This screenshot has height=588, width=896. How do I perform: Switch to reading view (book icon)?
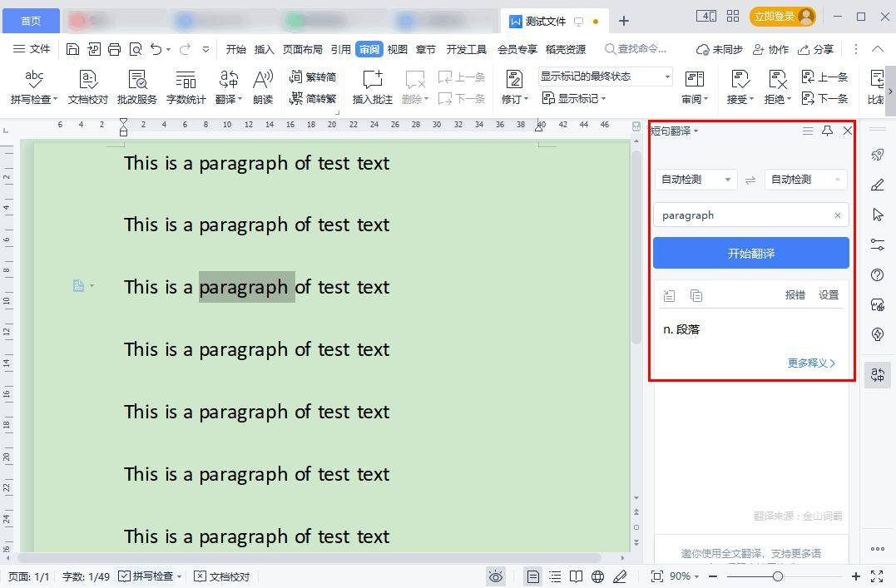pos(576,576)
